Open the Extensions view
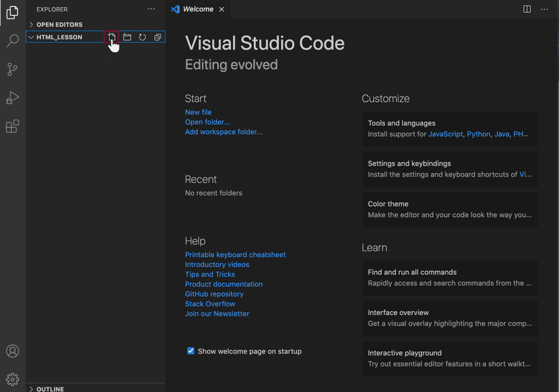This screenshot has width=559, height=392. (12, 126)
